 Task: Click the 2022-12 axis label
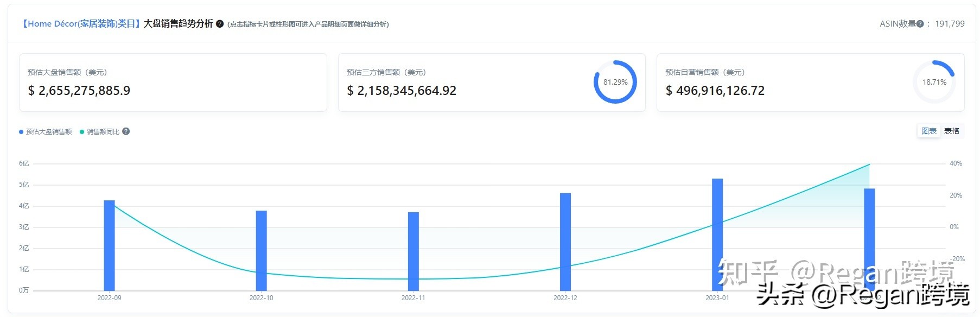[565, 298]
